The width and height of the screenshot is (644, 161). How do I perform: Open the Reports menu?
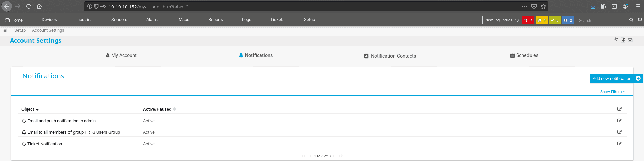[216, 20]
